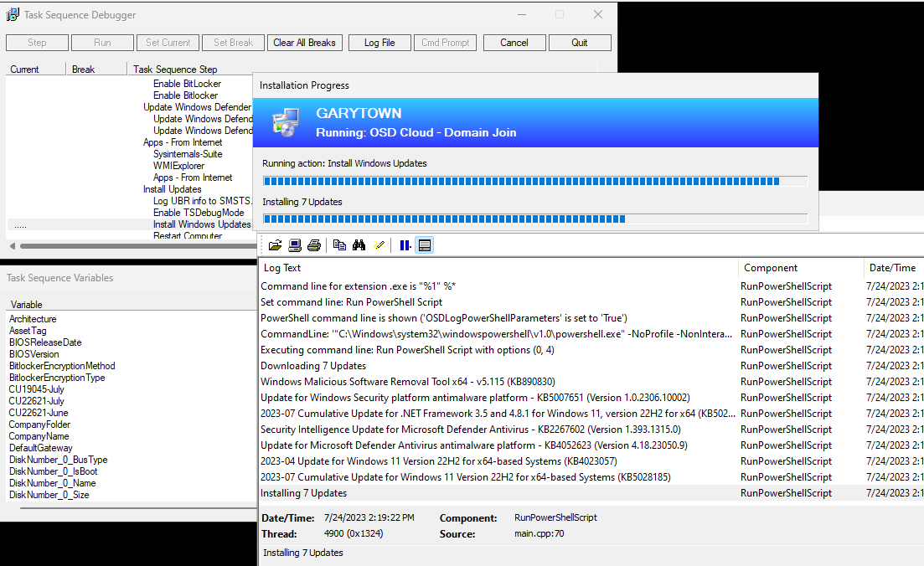
Task: Click the Run button in Task Sequence Debugger
Action: click(x=102, y=42)
